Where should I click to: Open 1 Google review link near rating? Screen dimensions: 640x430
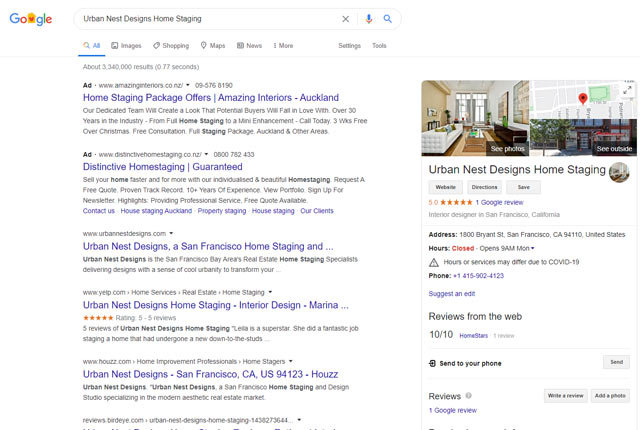(x=499, y=202)
